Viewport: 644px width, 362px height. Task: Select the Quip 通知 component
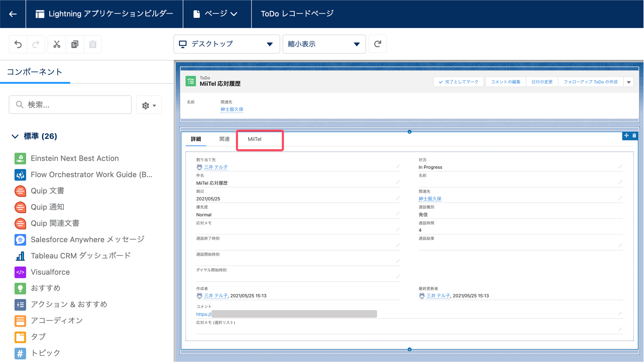(x=39, y=207)
